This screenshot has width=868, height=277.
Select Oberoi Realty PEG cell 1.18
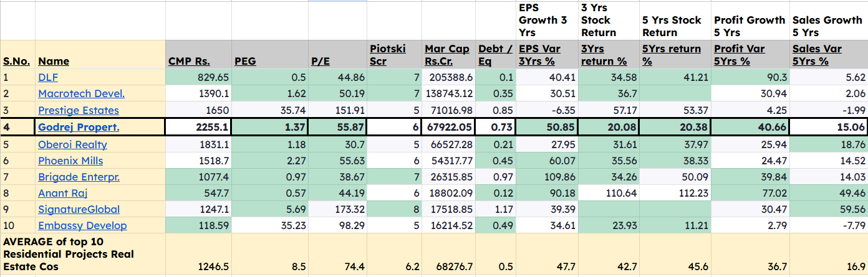click(x=270, y=144)
